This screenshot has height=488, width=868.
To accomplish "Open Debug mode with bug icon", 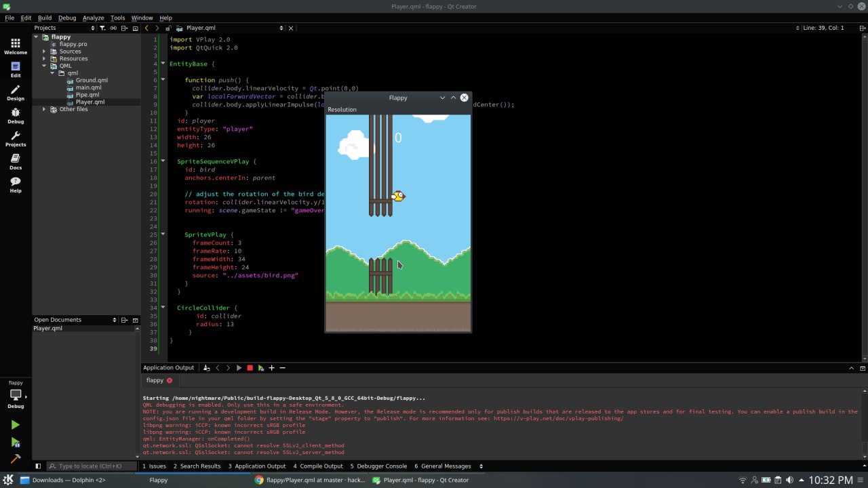I will (16, 116).
